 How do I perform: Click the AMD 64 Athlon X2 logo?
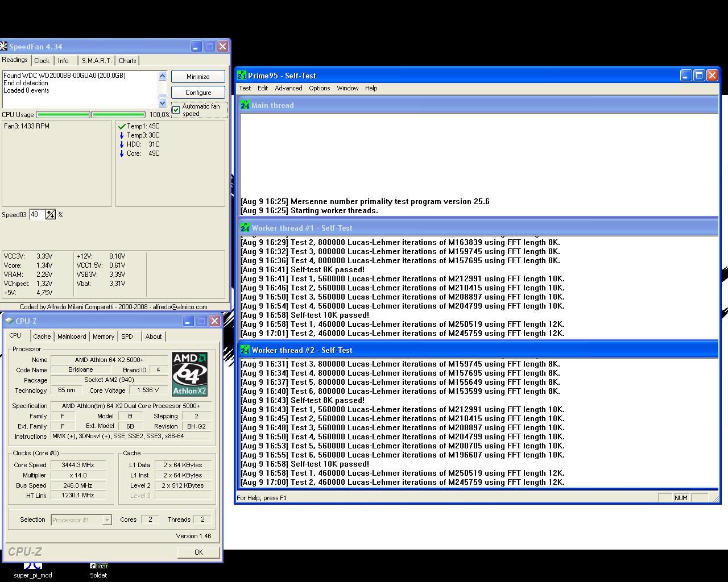[x=190, y=374]
